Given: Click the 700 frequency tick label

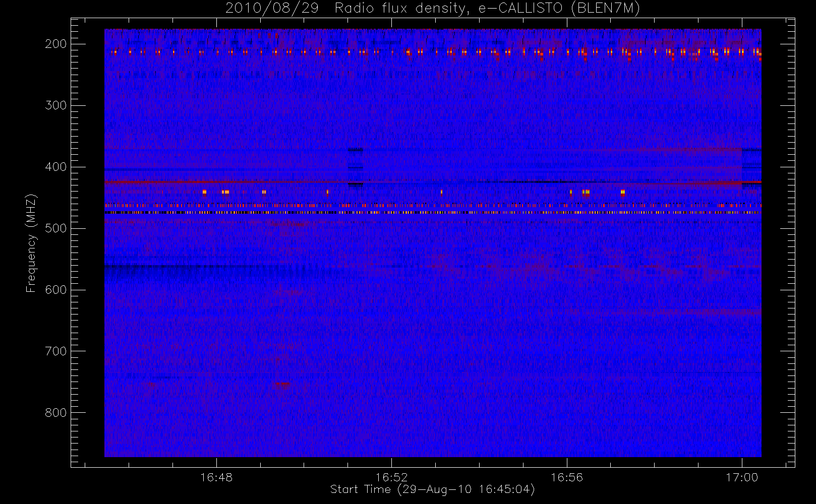Looking at the screenshot, I should click(x=56, y=351).
